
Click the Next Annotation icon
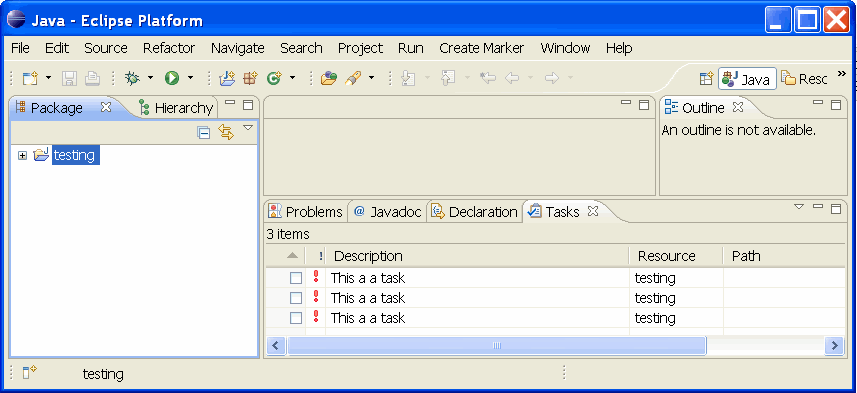click(408, 78)
